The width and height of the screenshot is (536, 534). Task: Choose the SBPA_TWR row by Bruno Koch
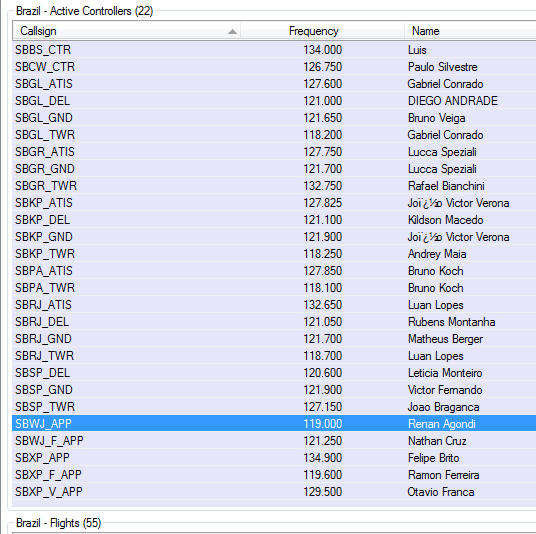tap(274, 288)
